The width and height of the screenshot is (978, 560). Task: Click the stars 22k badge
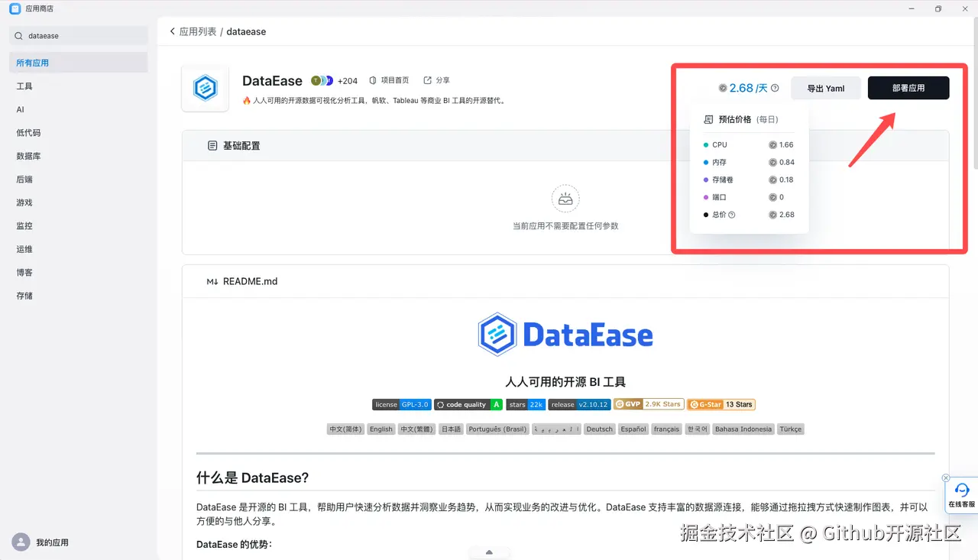pos(525,404)
